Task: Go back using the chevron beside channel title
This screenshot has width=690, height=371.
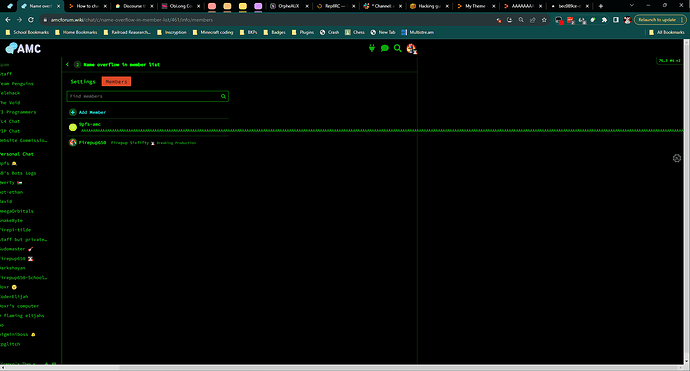Action: [67, 64]
